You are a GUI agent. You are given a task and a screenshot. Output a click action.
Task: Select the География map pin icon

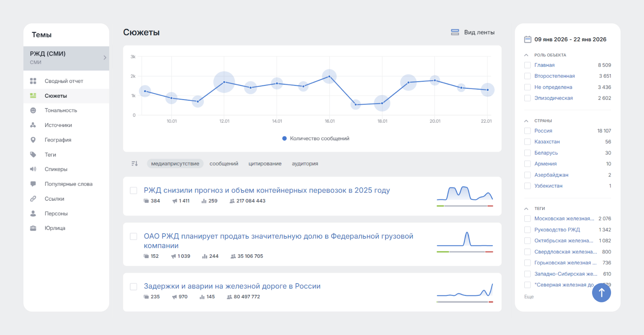tap(33, 140)
